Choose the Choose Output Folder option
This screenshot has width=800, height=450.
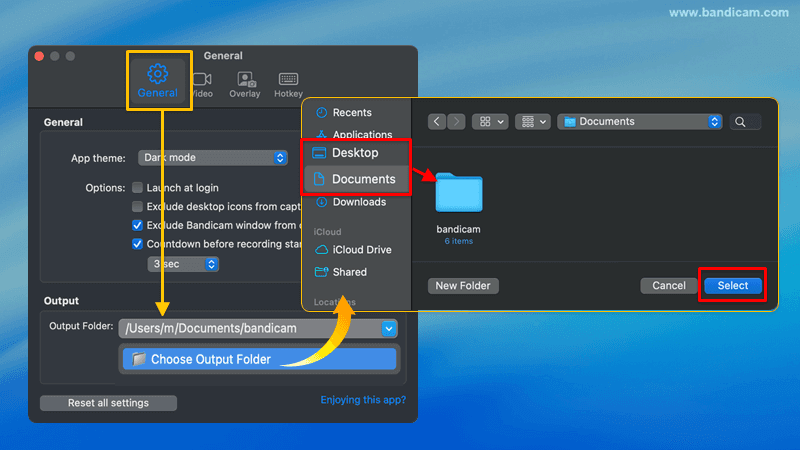[x=258, y=359]
